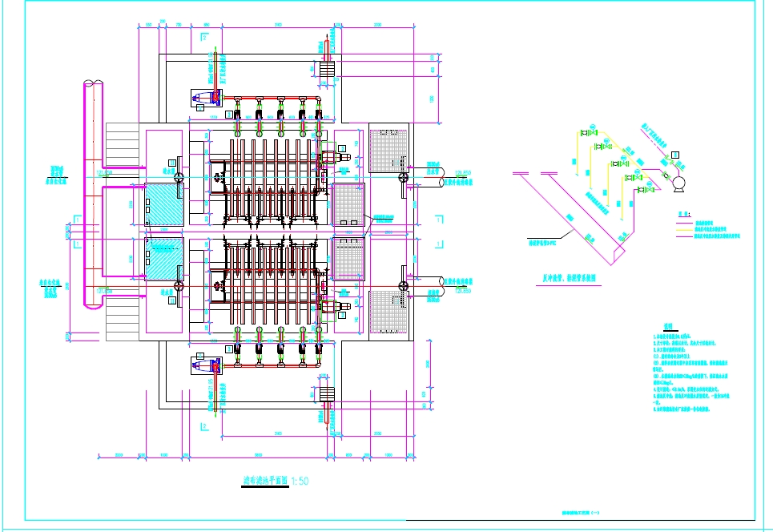Select the upper backwash pump unit
Screen dimensions: 773x532
[206, 98]
